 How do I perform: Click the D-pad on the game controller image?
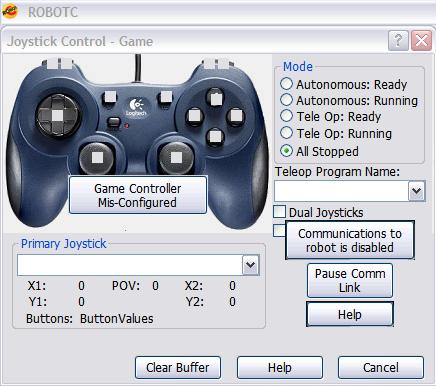58,116
